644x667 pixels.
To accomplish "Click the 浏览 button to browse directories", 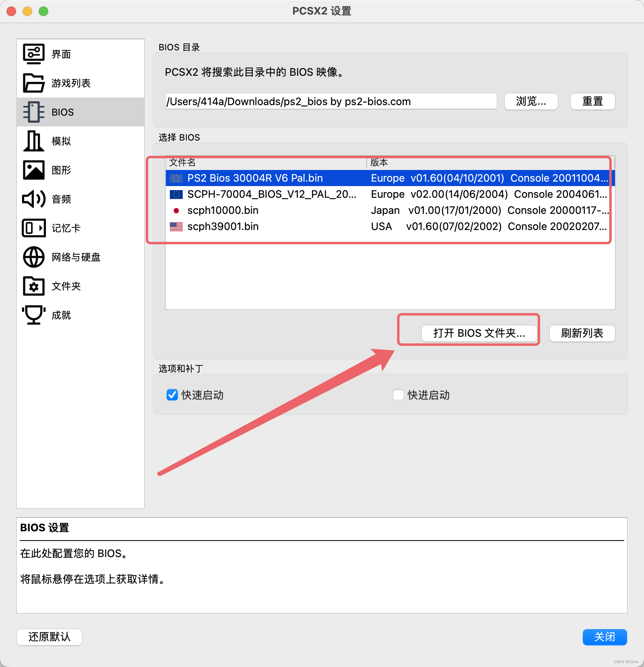I will pos(530,101).
